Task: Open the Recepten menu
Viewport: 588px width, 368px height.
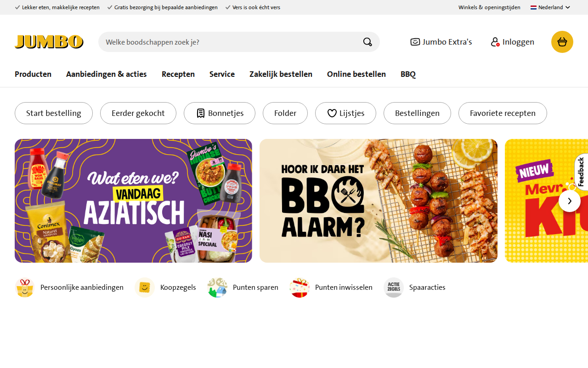Action: click(x=178, y=74)
